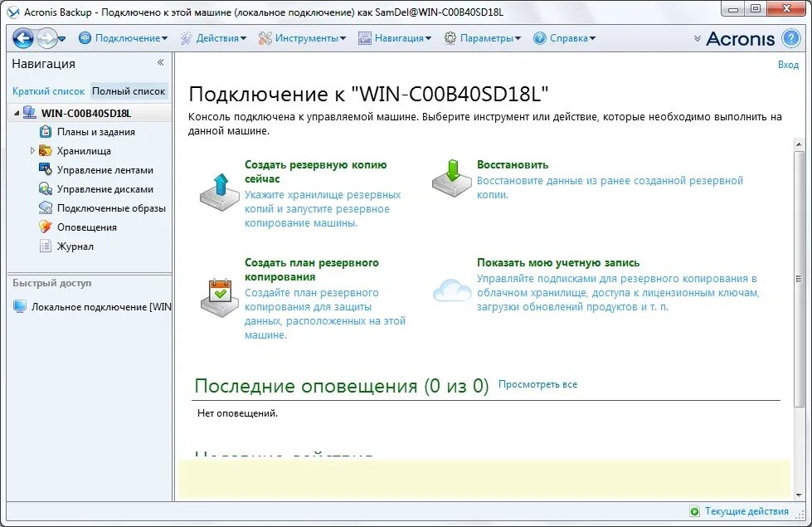Click Показать мою учетную запись
The width and height of the screenshot is (812, 527).
(558, 263)
